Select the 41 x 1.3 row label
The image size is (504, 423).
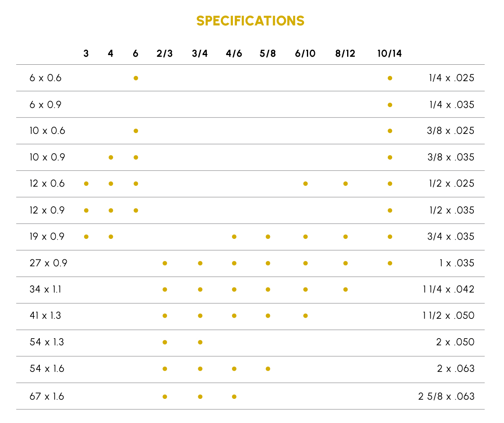coord(45,315)
